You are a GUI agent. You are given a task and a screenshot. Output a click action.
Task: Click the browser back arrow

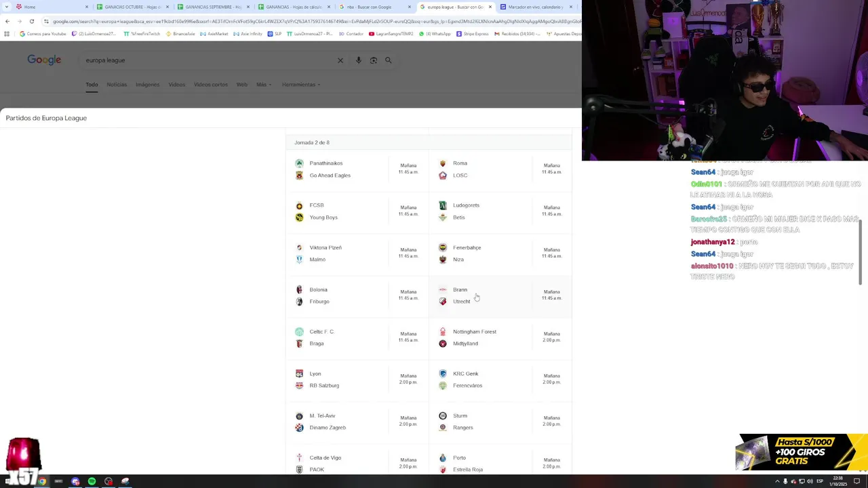[7, 21]
